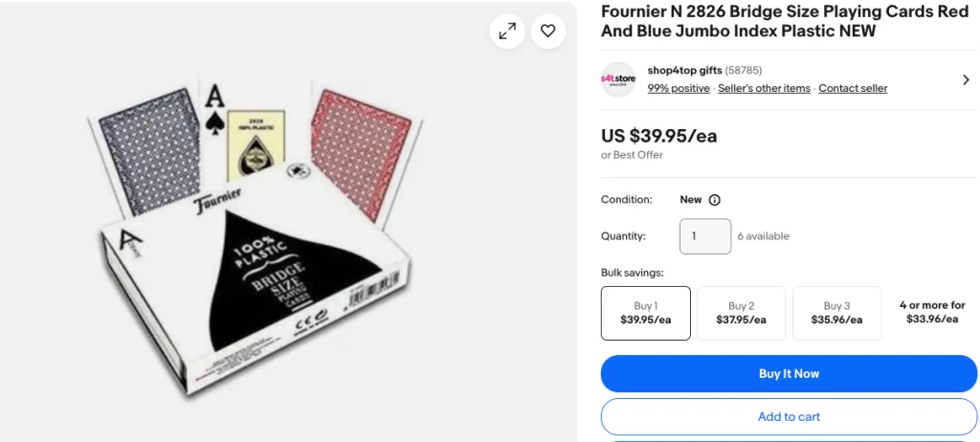980x442 pixels.
Task: Click the seller feedback count 58785
Action: click(744, 71)
